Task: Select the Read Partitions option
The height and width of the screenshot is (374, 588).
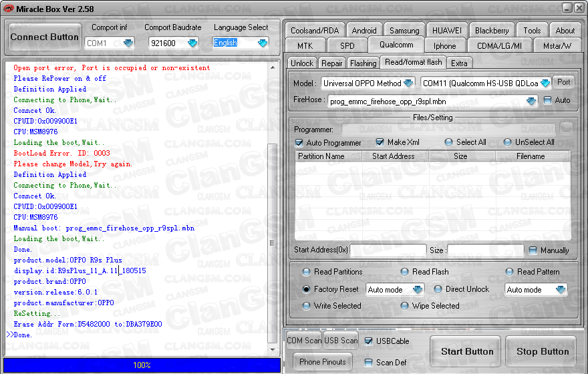Action: [307, 272]
